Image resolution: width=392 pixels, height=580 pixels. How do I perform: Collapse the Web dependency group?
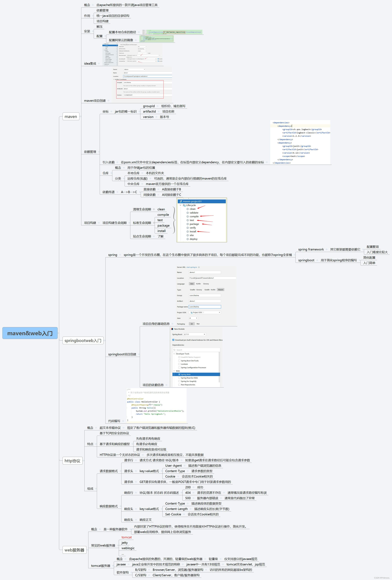[x=174, y=371]
